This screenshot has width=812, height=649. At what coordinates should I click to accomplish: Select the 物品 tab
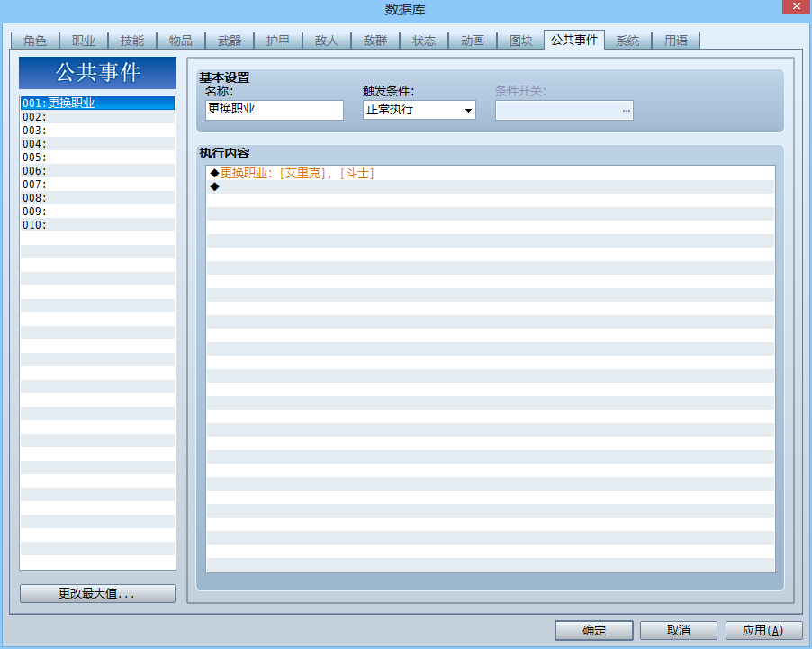pyautogui.click(x=181, y=41)
